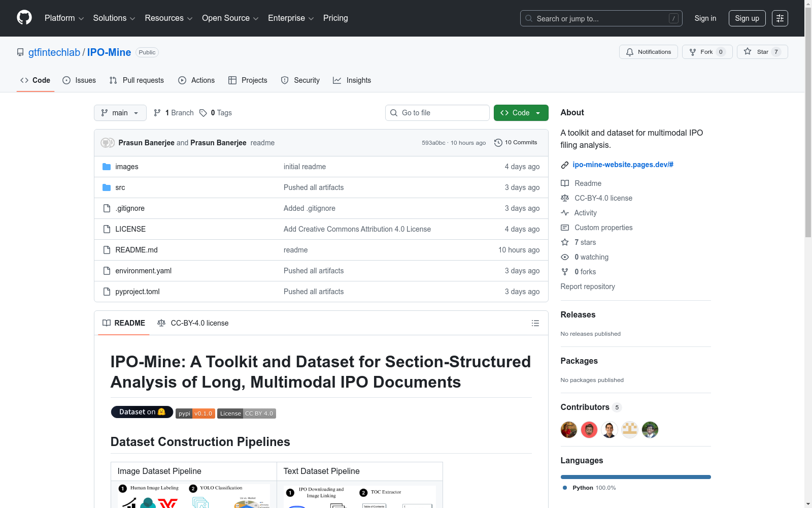
Task: View the 10 Commits history link
Action: [516, 143]
